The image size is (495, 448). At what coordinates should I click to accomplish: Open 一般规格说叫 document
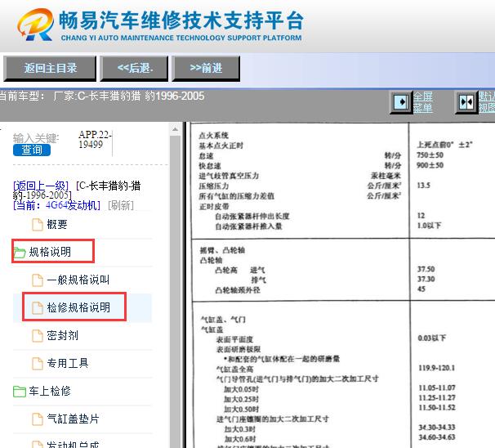coord(78,280)
